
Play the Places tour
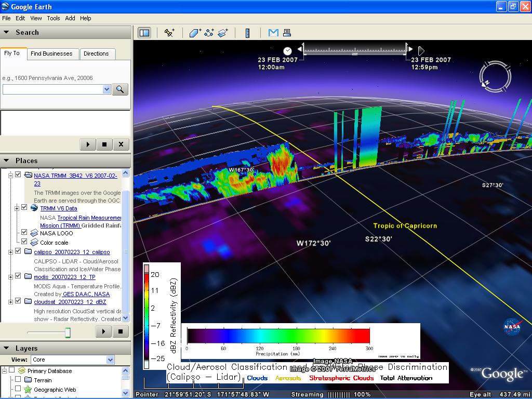pyautogui.click(x=103, y=331)
